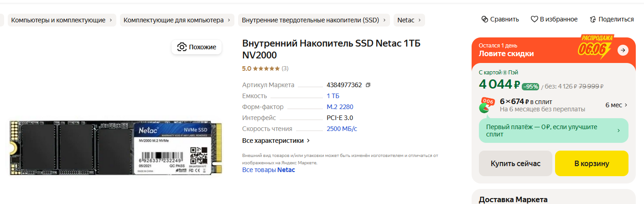Click the five-star rating
644x204 pixels.
click(266, 68)
